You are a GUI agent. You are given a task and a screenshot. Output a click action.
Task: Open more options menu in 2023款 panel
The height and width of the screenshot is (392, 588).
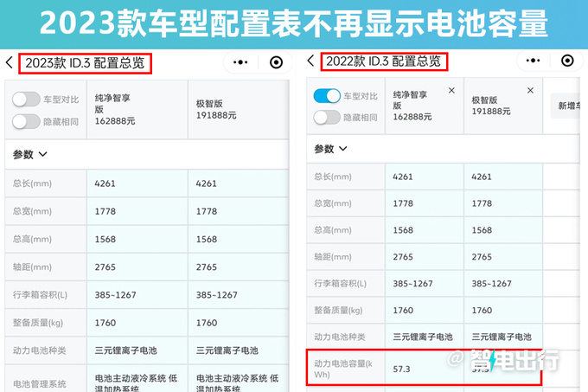[240, 62]
